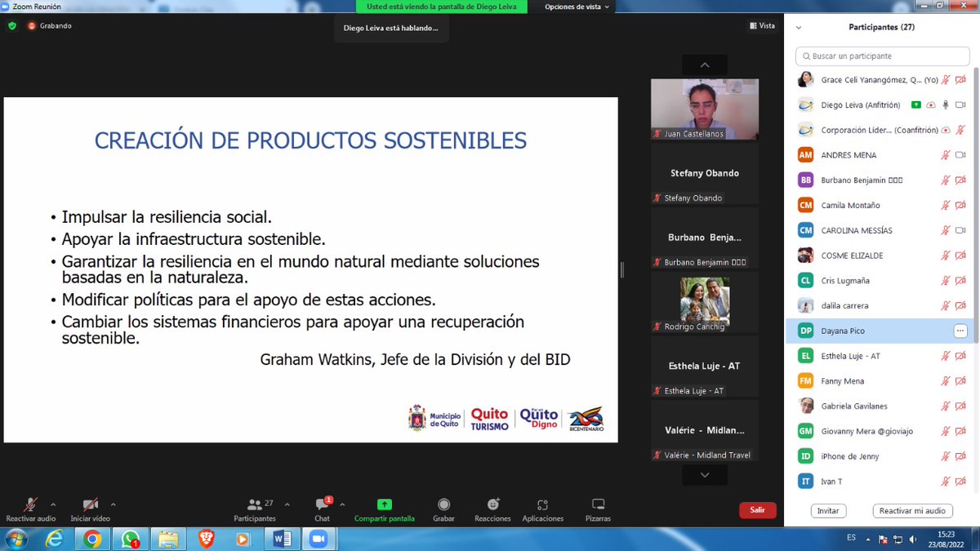Open the Reacciones menu
The image size is (980, 551).
[x=492, y=510]
